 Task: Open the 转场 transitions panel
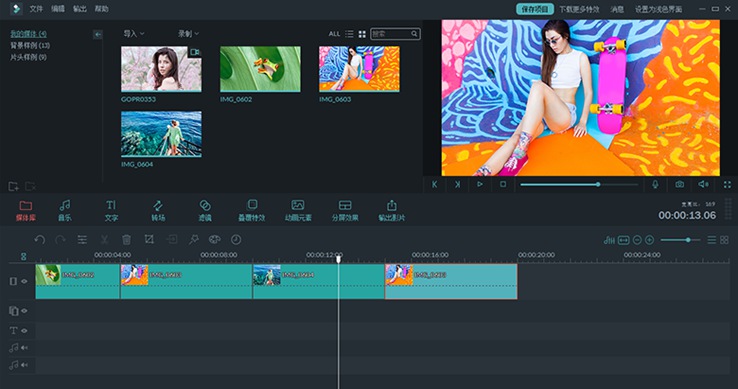tap(158, 210)
